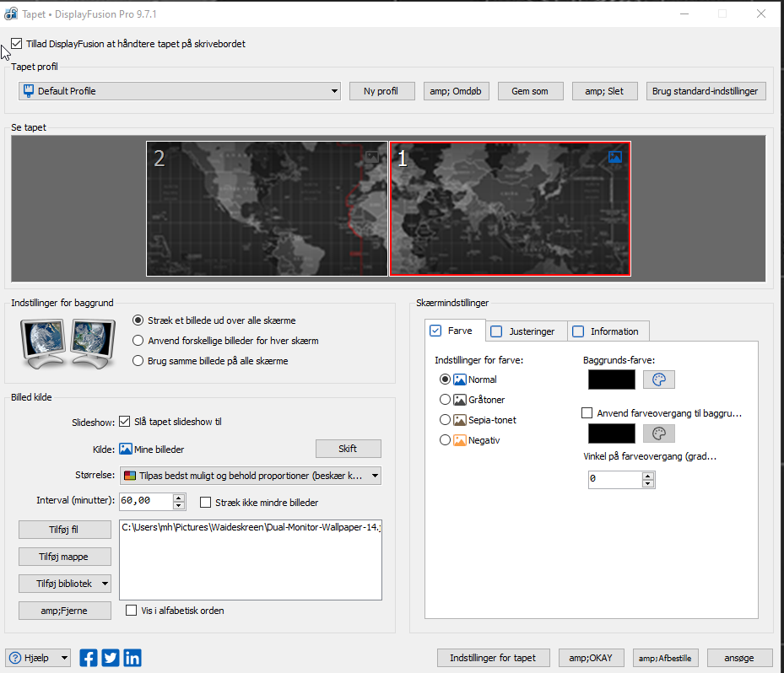Click the palette icon beside Baggrunds-farve swatch

point(659,380)
